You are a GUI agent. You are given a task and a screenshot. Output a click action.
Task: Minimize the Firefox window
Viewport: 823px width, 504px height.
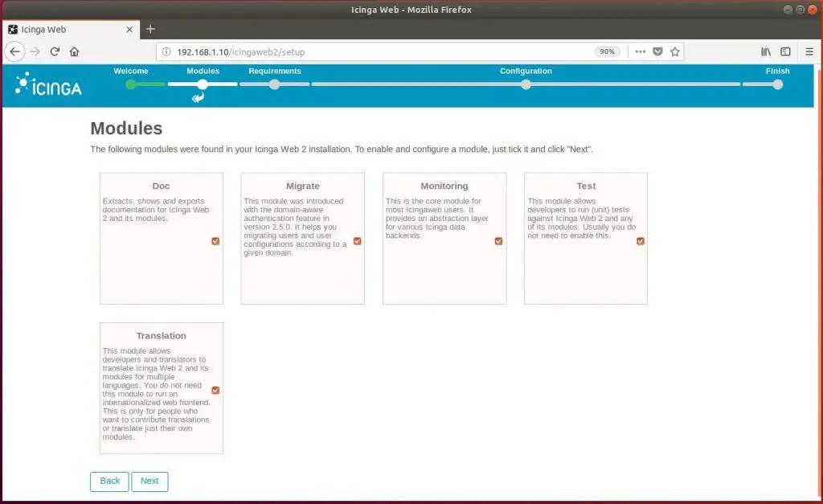(788, 10)
